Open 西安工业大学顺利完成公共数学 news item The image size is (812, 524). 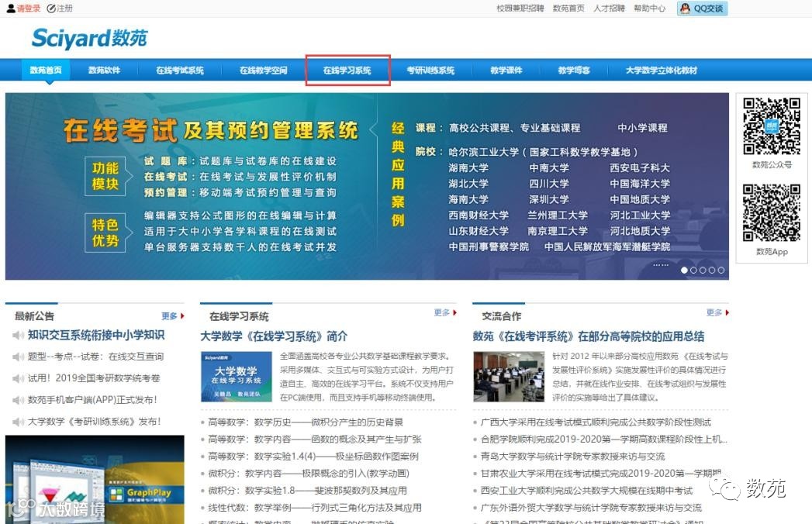pyautogui.click(x=586, y=491)
